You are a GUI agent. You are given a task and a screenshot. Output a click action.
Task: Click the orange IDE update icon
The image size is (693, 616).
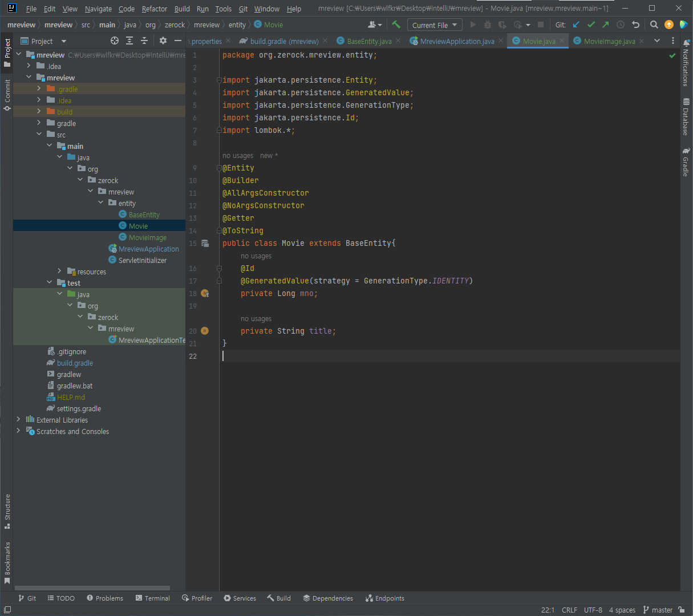tap(669, 25)
